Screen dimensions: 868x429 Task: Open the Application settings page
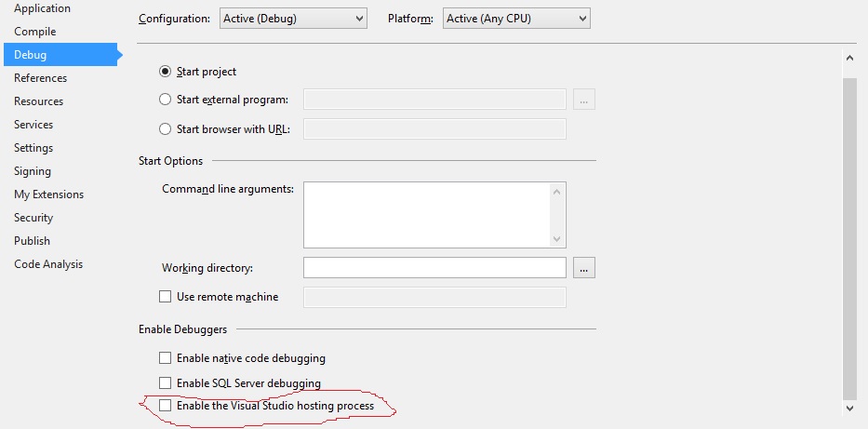[x=42, y=8]
